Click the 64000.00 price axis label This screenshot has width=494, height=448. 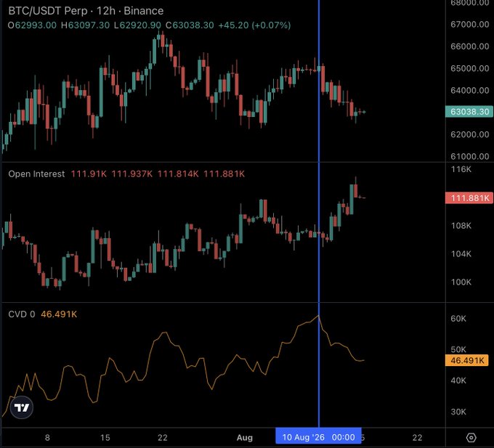[469, 90]
